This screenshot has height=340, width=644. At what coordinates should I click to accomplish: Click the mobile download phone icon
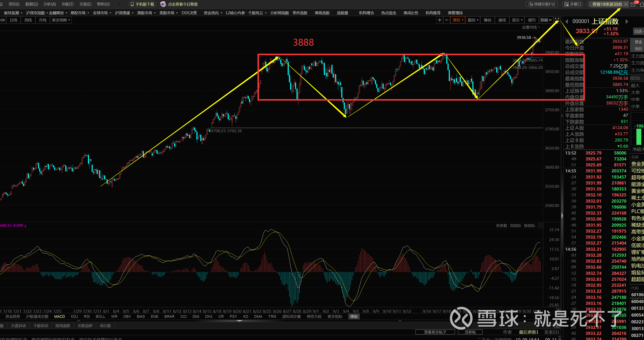coord(132,4)
